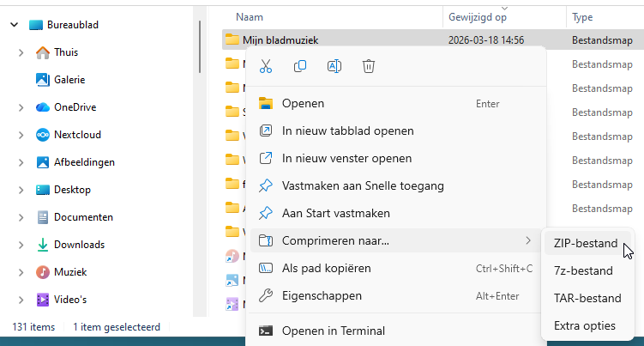Image resolution: width=644 pixels, height=346 pixels.
Task: Click the Openen folder icon in menu
Action: coord(266,103)
